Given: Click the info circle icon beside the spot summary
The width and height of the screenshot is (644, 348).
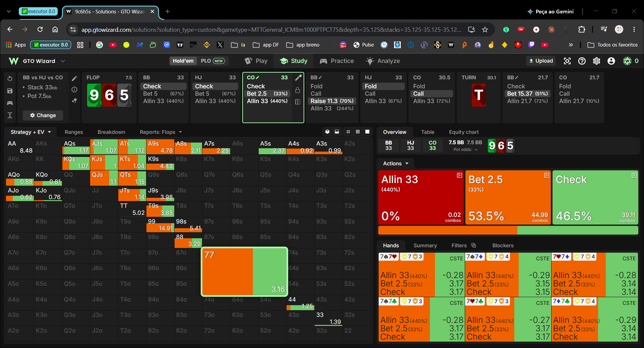Looking at the screenshot, I should click(x=74, y=89).
